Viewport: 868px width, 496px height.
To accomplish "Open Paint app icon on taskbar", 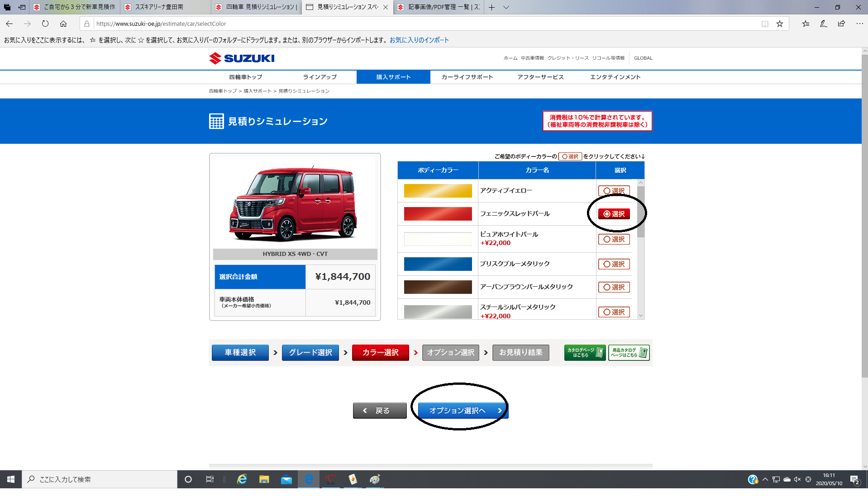I will [x=375, y=479].
